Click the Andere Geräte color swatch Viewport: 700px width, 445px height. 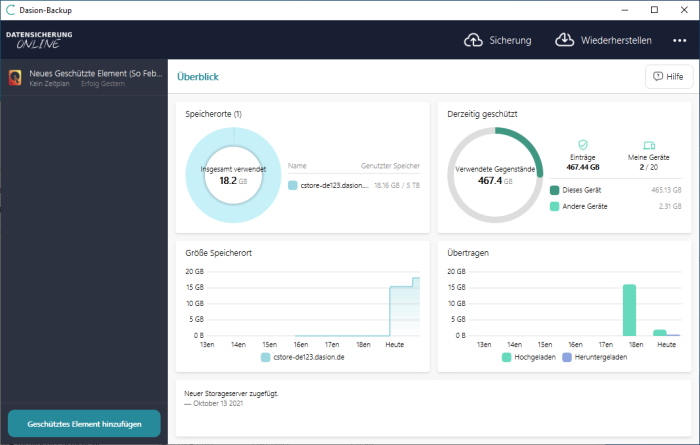[x=554, y=206]
